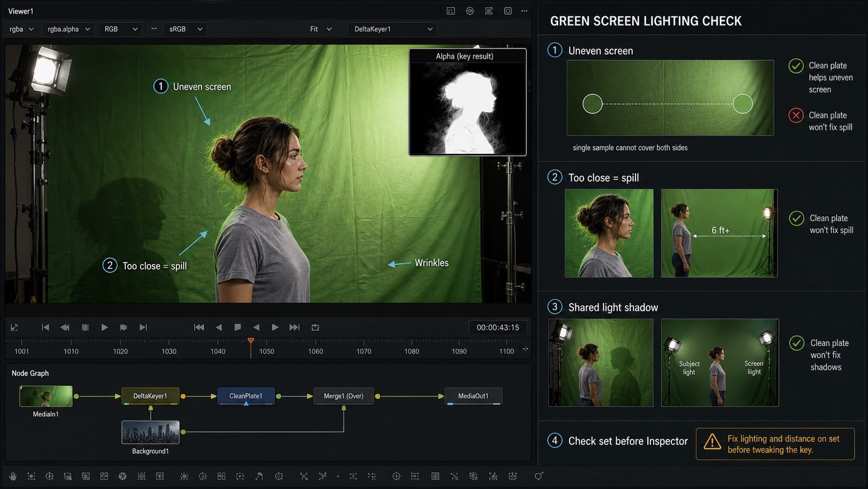Click the single sample cannot cover both sides caption
Screen dimensions: 868x489
click(630, 148)
